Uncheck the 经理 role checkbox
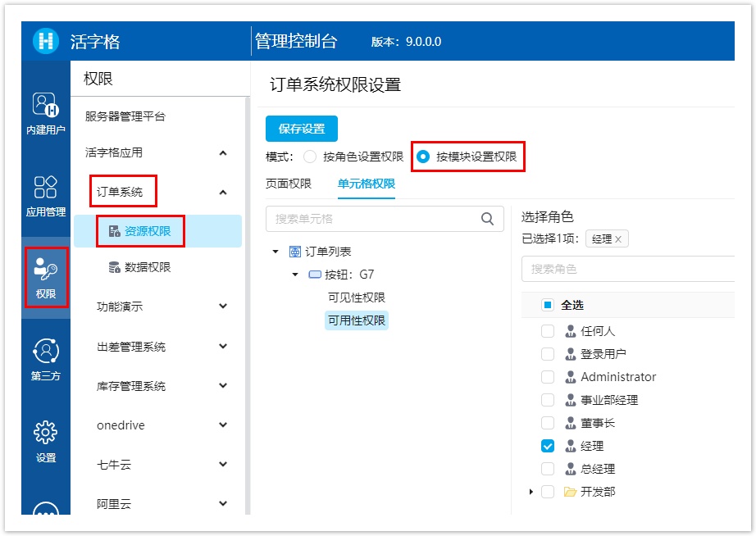 pyautogui.click(x=548, y=446)
